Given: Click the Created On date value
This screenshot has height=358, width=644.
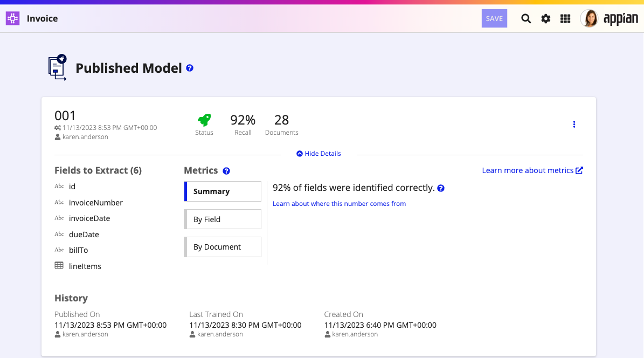Looking at the screenshot, I should 380,325.
